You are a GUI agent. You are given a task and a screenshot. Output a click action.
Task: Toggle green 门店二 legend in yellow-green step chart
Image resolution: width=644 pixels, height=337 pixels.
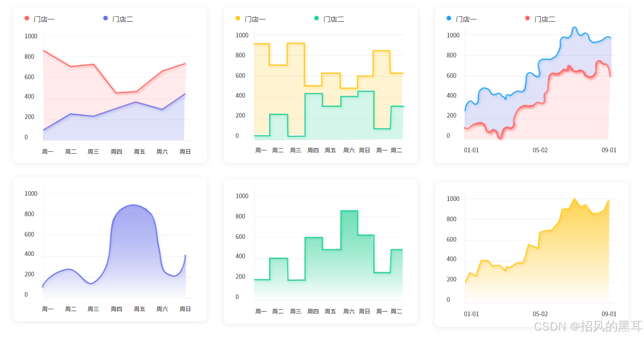[x=329, y=19]
